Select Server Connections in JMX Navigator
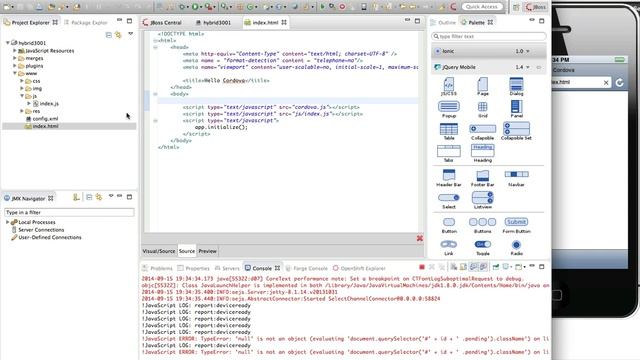The image size is (640, 360). [x=38, y=230]
